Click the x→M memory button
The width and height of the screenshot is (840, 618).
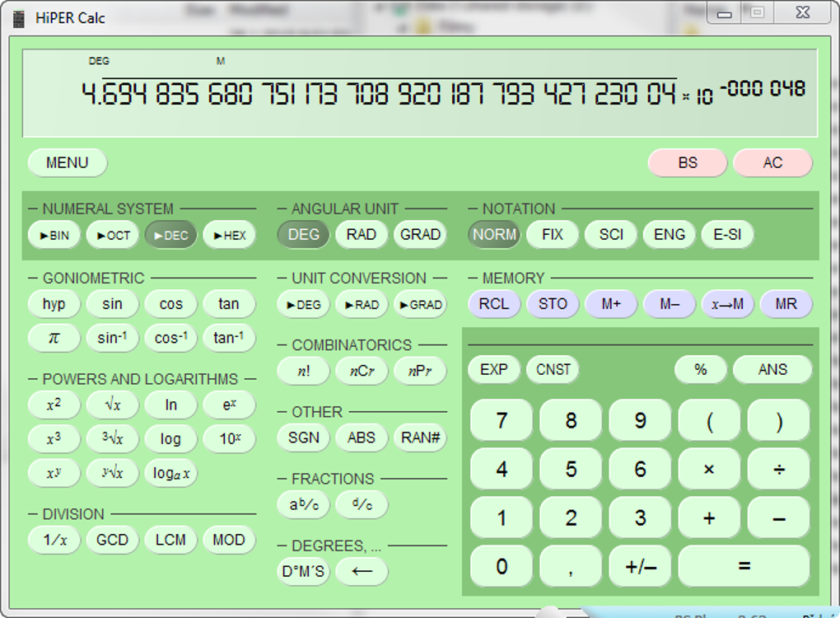coord(727,304)
